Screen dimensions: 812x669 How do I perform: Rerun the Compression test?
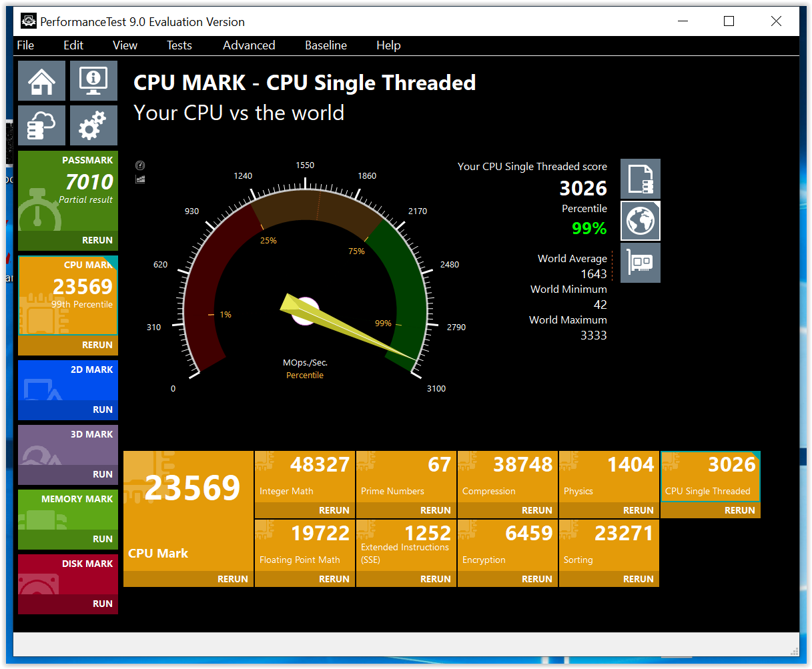[x=508, y=510]
